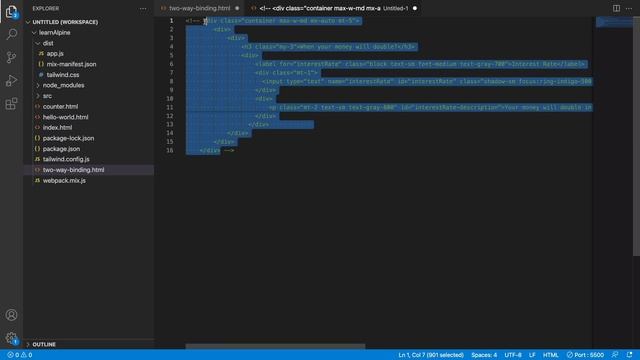
Task: Click the UTF-8 encoding selector
Action: (513, 355)
